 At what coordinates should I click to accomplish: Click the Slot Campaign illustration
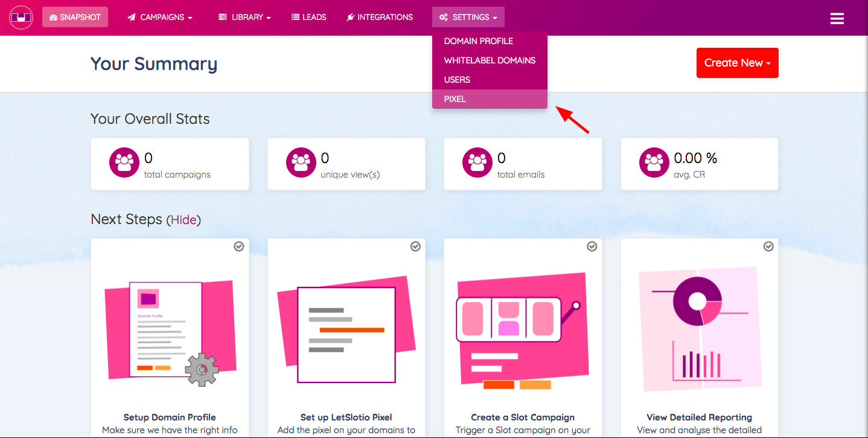pyautogui.click(x=523, y=331)
